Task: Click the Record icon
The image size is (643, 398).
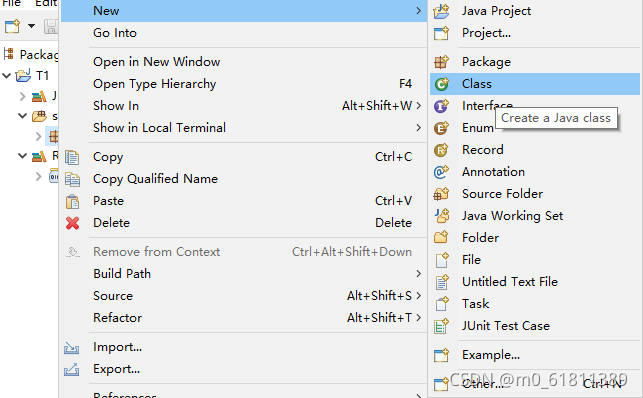Action: tap(441, 150)
